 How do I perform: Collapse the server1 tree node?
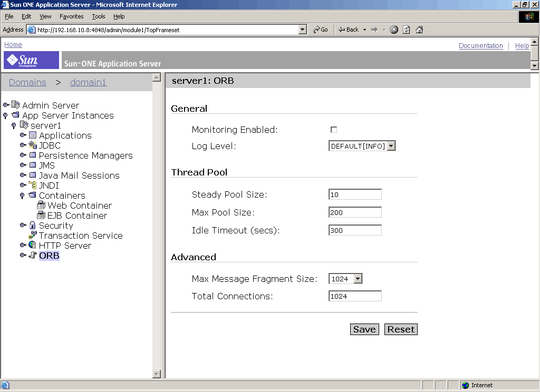(14, 125)
